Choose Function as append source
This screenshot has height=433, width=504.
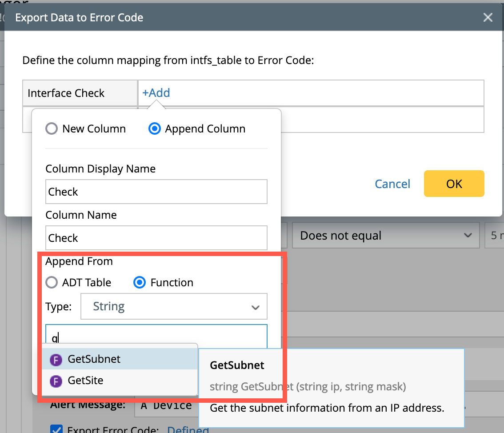[140, 283]
